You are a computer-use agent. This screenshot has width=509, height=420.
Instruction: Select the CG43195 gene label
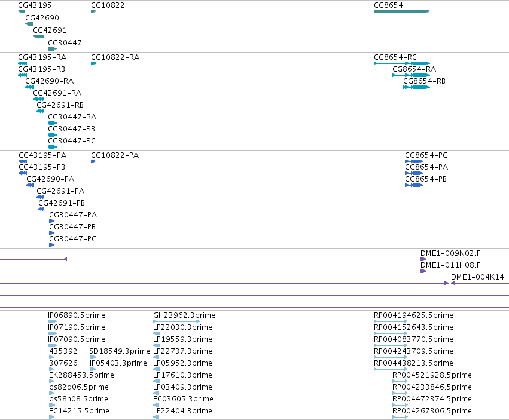(35, 5)
